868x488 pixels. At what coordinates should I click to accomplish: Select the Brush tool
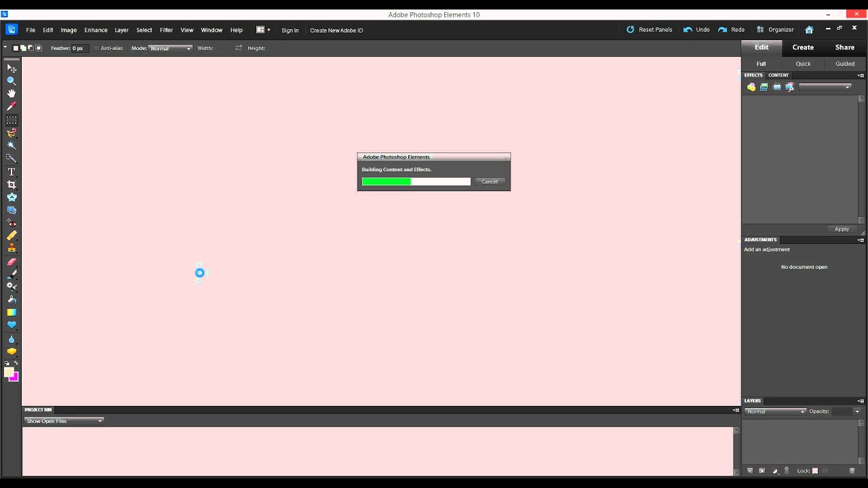click(12, 274)
